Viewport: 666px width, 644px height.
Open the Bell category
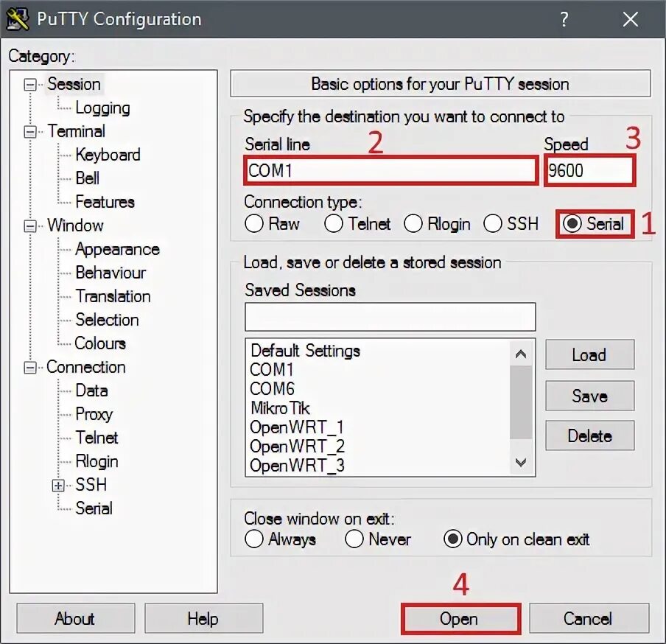[x=87, y=178]
